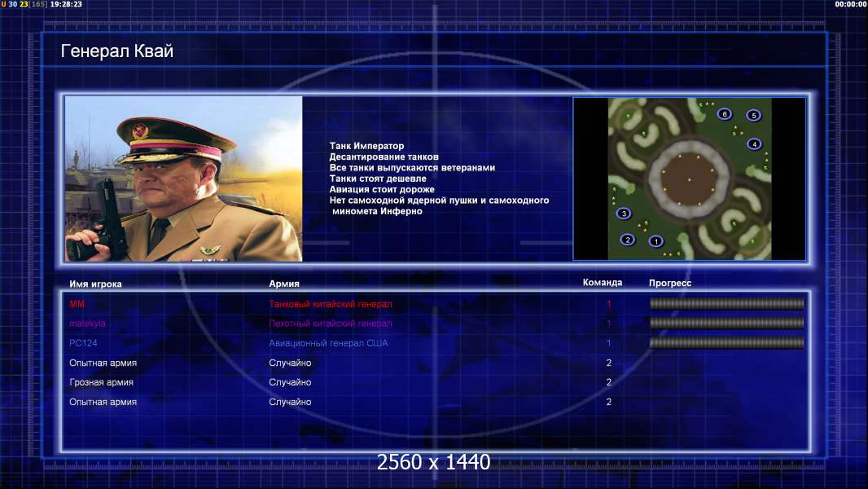Click the 00:00:00 timer overlay
This screenshot has height=489, width=868.
click(850, 4)
